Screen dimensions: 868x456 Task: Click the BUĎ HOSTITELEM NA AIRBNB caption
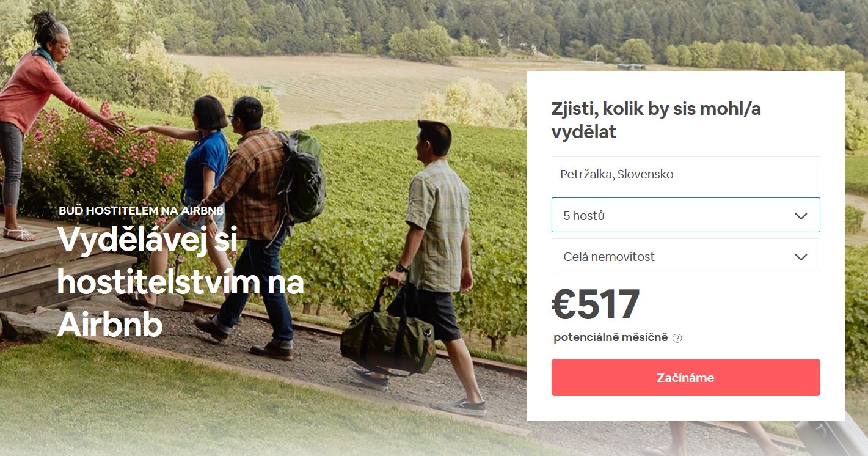[141, 210]
